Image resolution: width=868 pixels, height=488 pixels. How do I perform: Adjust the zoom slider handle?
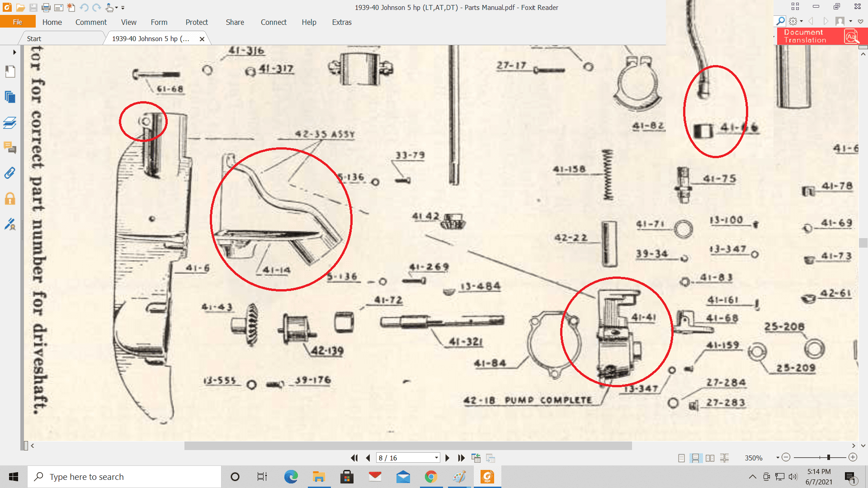pyautogui.click(x=828, y=458)
